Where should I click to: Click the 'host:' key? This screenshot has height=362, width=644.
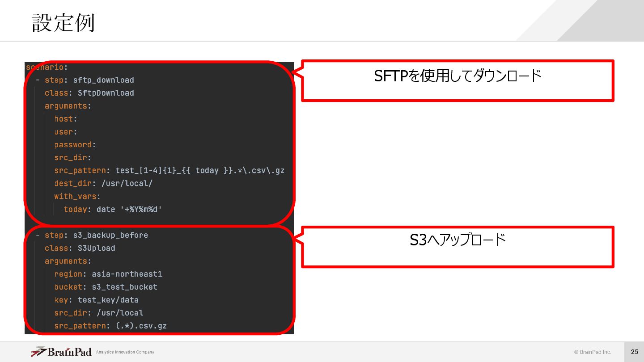pos(66,119)
